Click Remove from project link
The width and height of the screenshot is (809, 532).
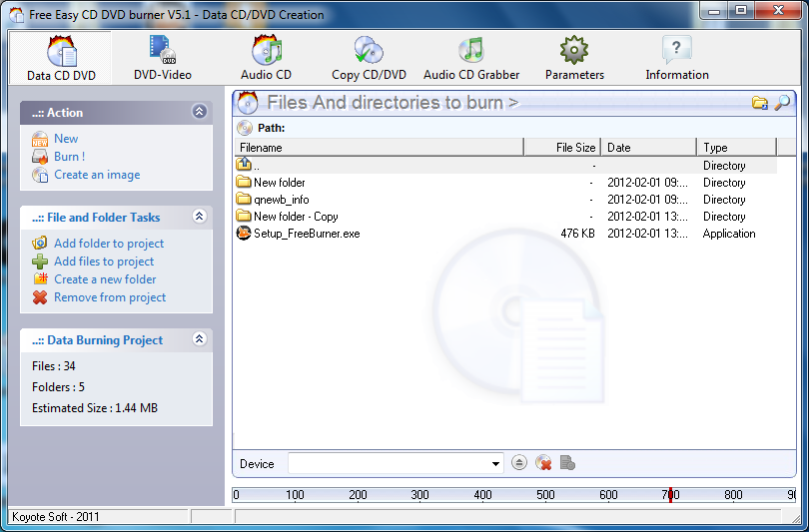(110, 297)
